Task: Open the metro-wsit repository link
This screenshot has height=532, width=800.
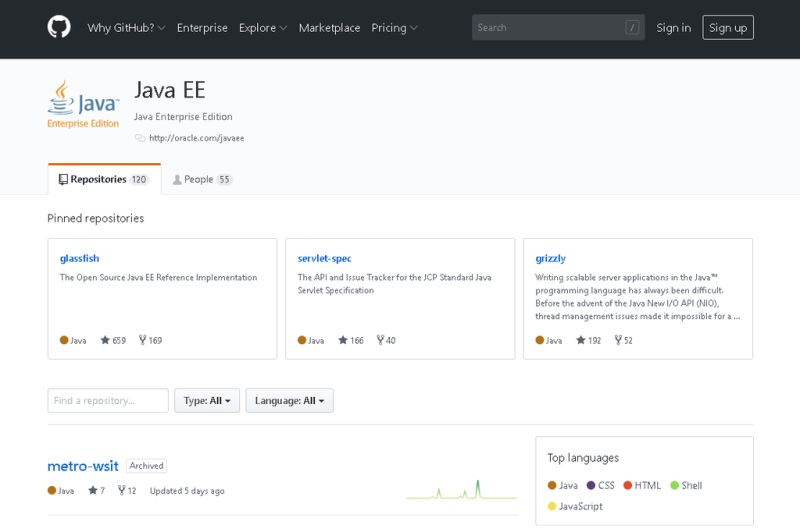Action: (x=83, y=466)
